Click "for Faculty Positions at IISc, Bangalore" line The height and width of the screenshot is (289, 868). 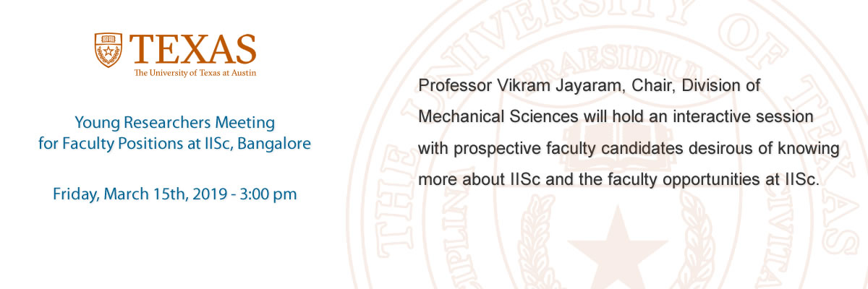[x=174, y=143]
